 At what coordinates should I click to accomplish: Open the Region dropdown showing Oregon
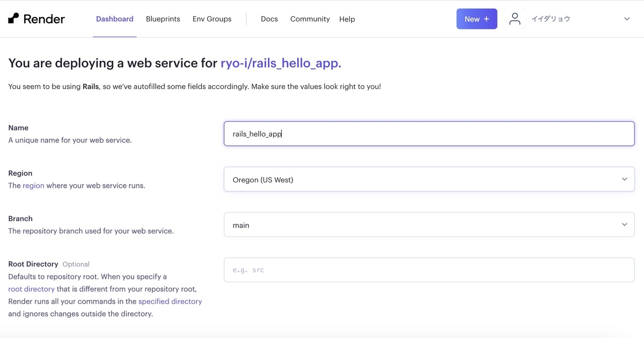(x=429, y=179)
